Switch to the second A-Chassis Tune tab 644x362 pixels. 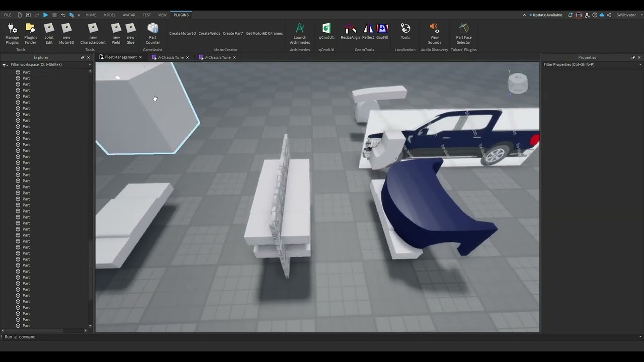coord(217,57)
